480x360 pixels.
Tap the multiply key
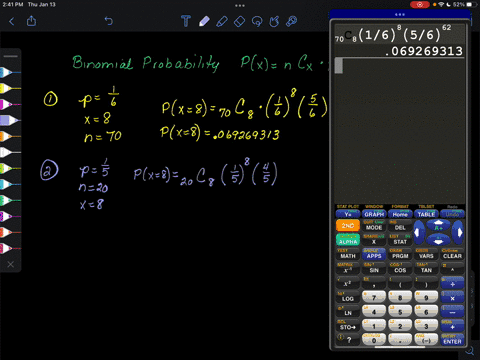click(452, 297)
